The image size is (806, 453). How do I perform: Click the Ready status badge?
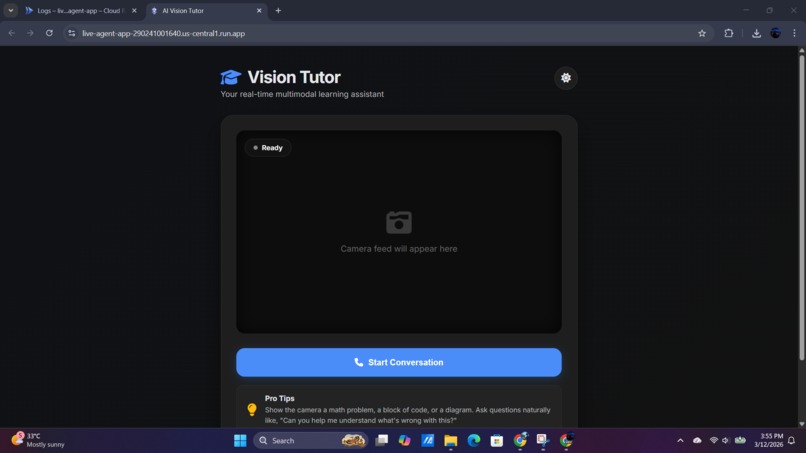click(268, 148)
